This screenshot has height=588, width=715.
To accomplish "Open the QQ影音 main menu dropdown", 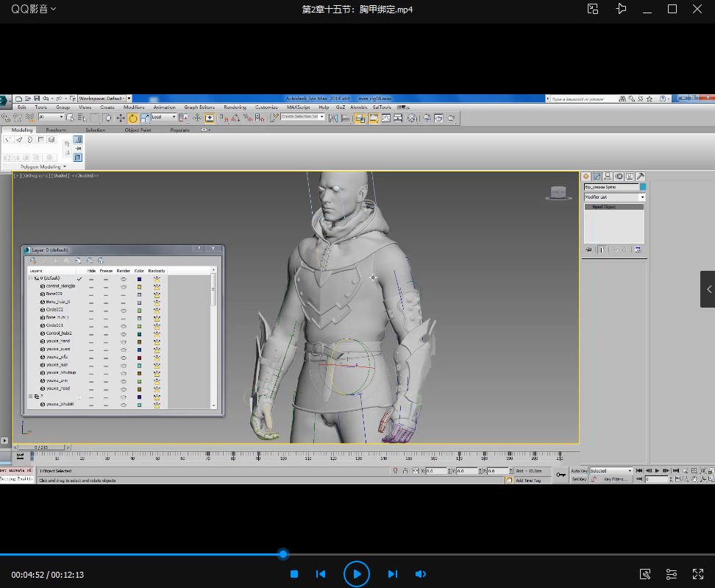I will click(x=33, y=9).
